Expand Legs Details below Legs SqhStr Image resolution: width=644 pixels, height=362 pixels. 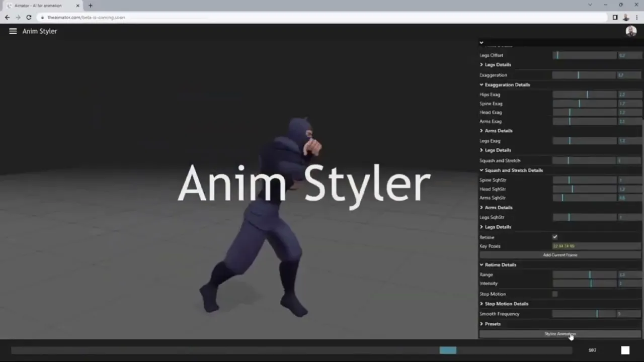pos(496,227)
